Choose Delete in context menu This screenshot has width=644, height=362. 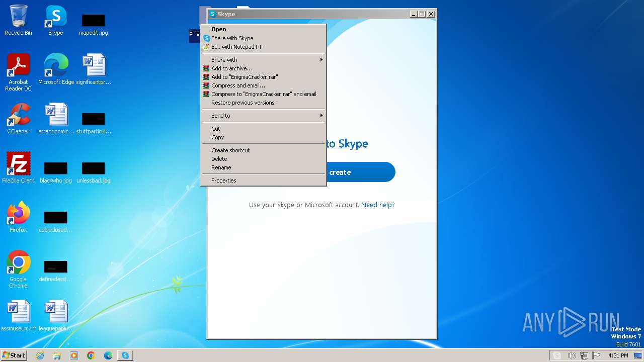tap(263, 159)
